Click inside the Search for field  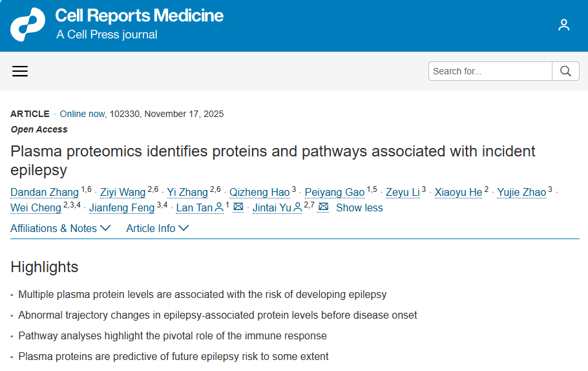tap(490, 71)
